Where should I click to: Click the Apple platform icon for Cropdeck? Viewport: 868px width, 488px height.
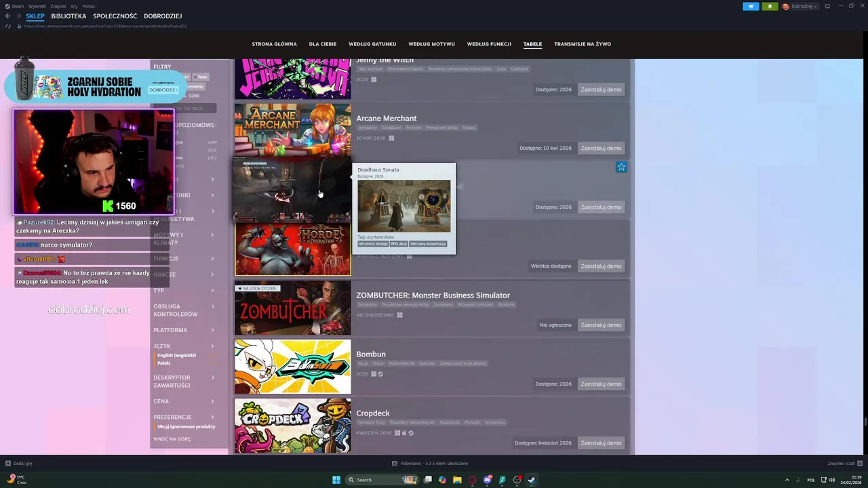click(404, 433)
